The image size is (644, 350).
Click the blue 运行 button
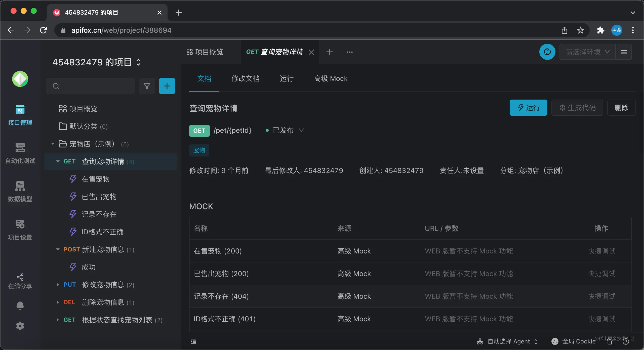tap(528, 108)
